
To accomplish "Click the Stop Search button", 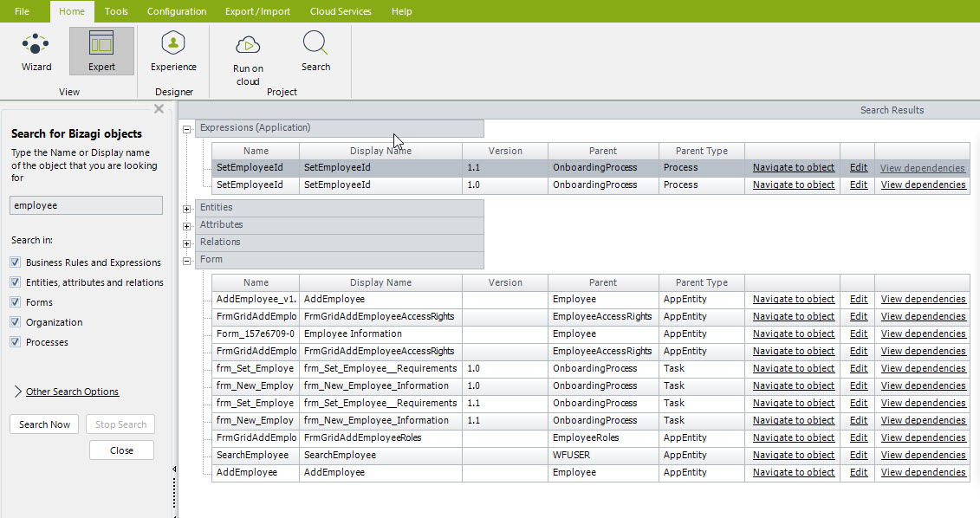I will coord(120,424).
